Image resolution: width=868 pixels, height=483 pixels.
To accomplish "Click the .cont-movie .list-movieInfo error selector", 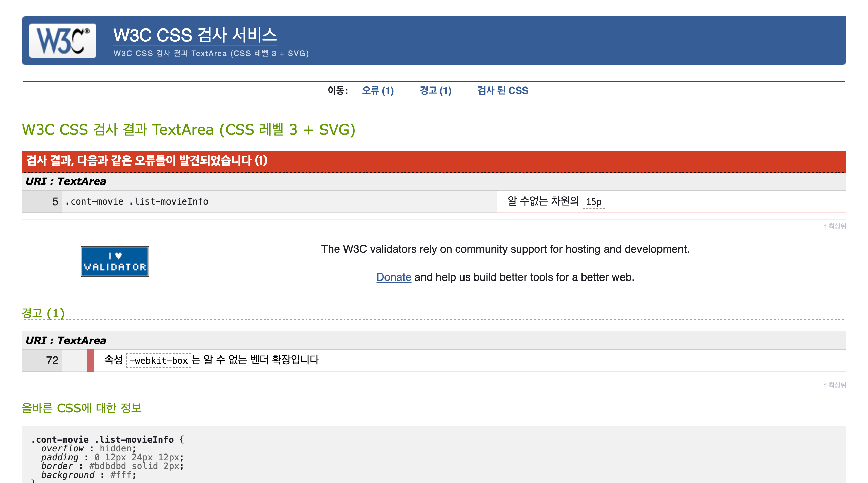I will [137, 202].
